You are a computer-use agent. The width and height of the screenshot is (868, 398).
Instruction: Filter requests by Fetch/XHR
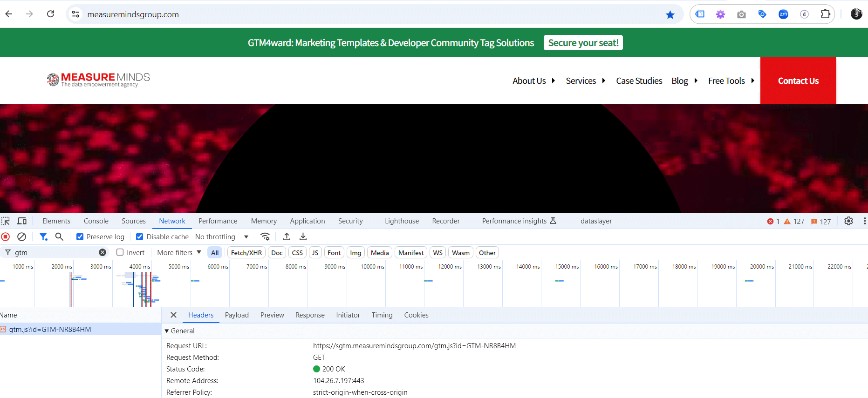coord(246,253)
